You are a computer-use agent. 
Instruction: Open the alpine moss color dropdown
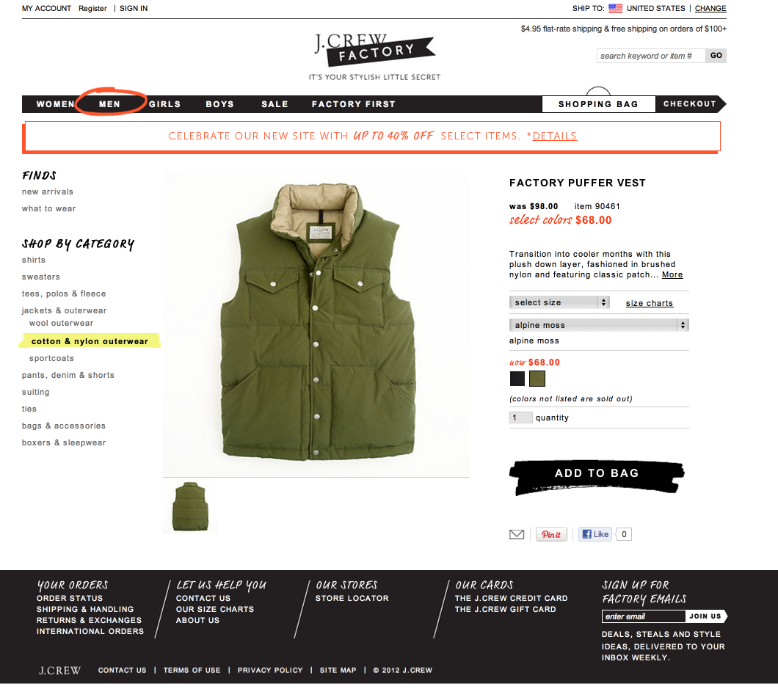(599, 325)
